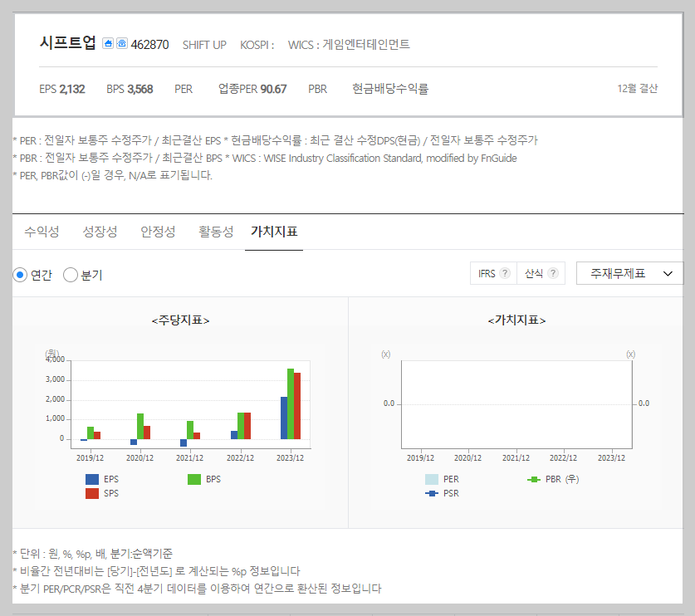Switch to the 활동성 tab

tap(215, 232)
